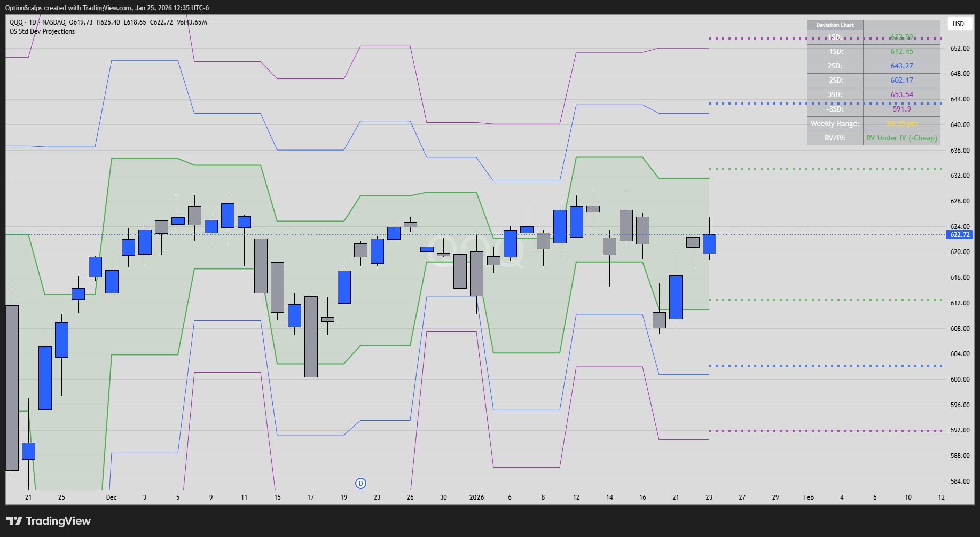This screenshot has height=537, width=980.
Task: Click the Dec month label on time axis
Action: pos(111,497)
